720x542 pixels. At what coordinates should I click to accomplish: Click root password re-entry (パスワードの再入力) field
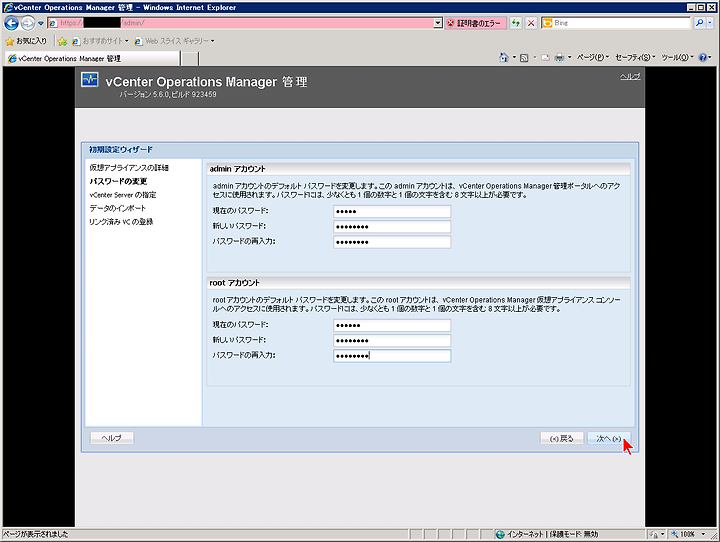(x=392, y=356)
